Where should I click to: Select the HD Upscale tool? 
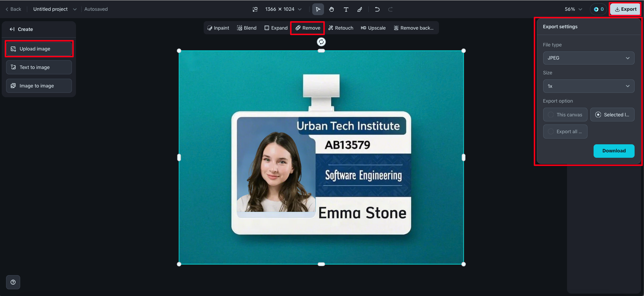pos(373,28)
